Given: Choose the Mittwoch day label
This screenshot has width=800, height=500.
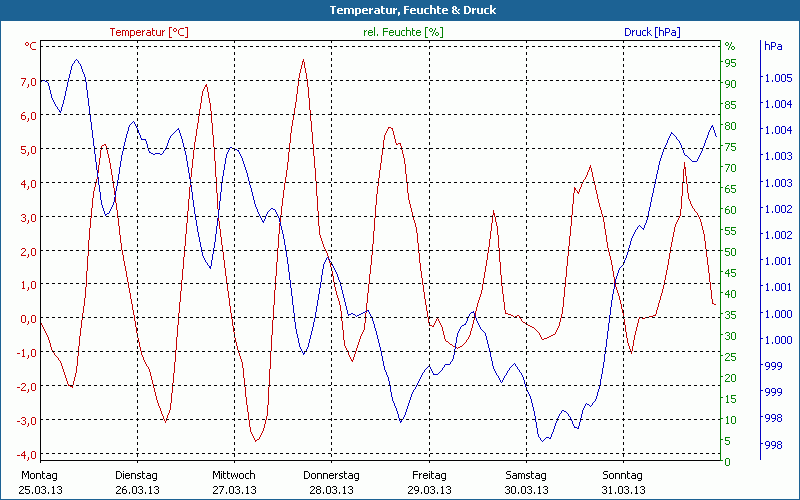Looking at the screenshot, I should tap(234, 475).
